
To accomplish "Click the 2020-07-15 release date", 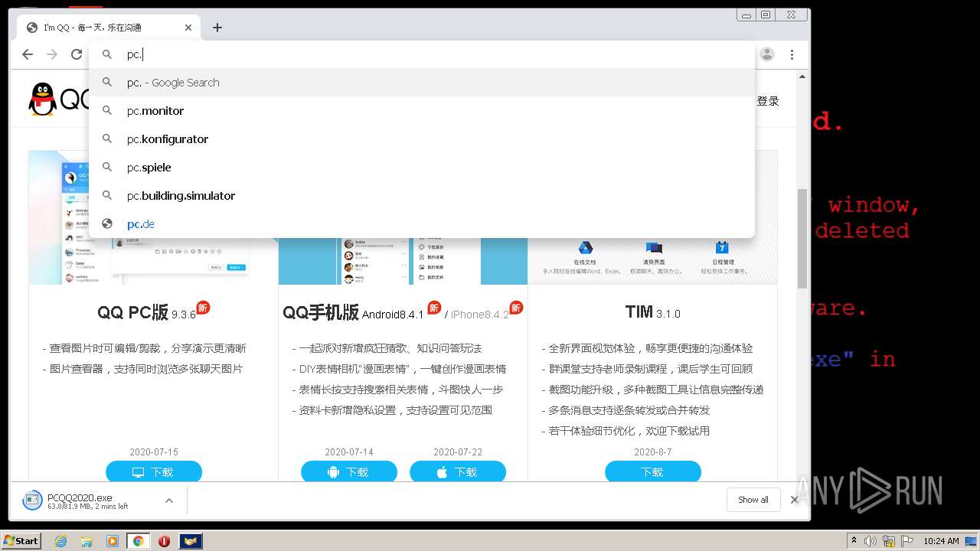I will point(154,452).
